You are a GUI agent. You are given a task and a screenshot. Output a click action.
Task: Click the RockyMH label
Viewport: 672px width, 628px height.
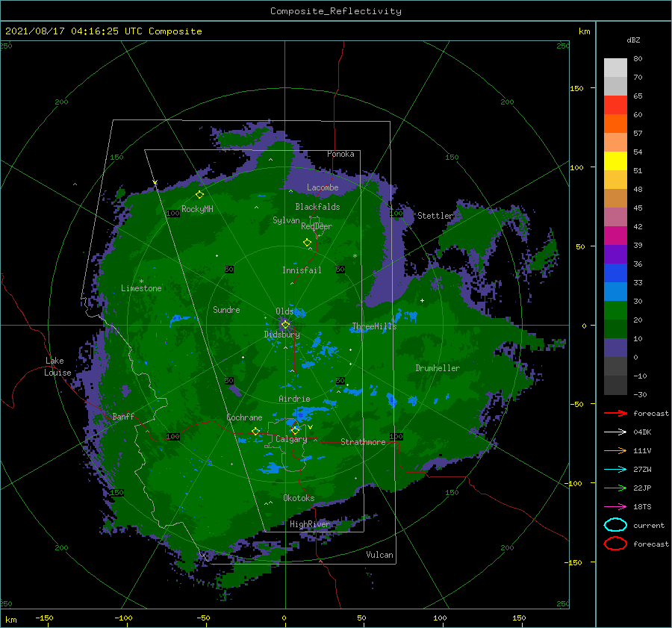197,209
